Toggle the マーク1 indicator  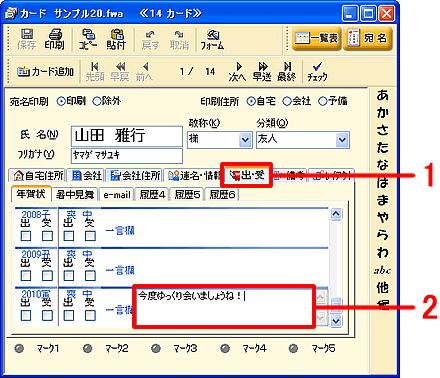(19, 349)
